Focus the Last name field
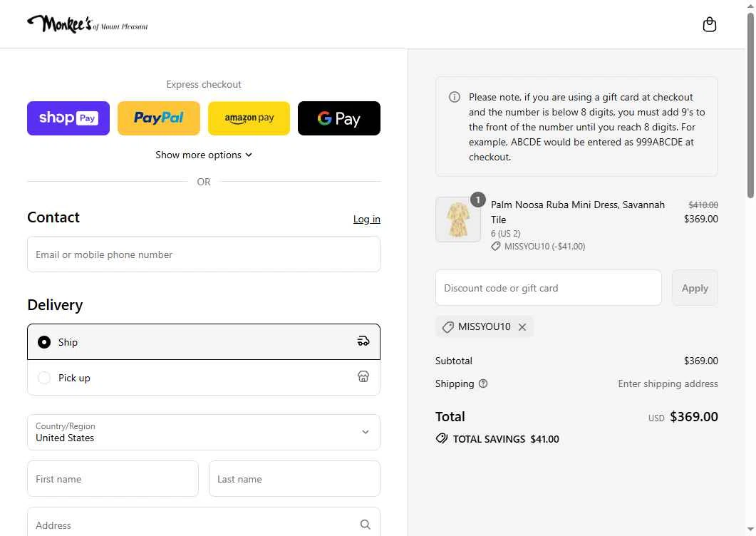Screen dimensions: 756x536 tap(294, 478)
